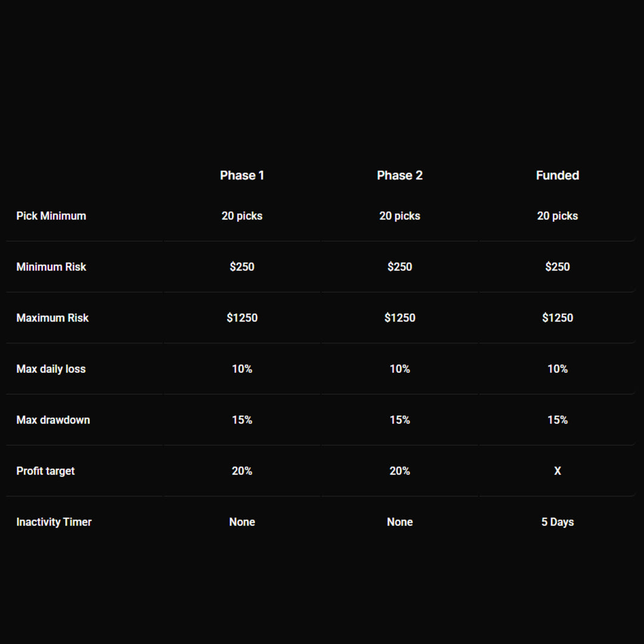Select Phase 1 max daily loss 10%
This screenshot has width=644, height=644.
242,369
